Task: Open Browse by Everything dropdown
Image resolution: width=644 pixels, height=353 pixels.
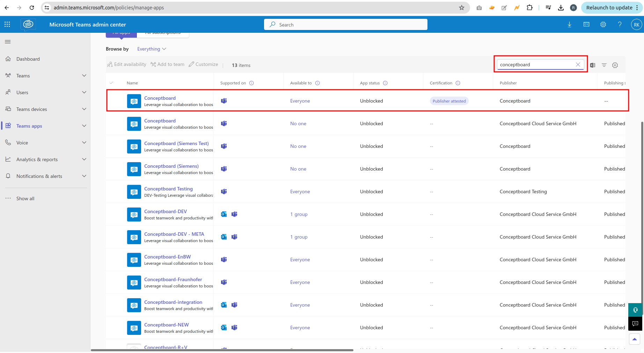Action: pos(152,49)
